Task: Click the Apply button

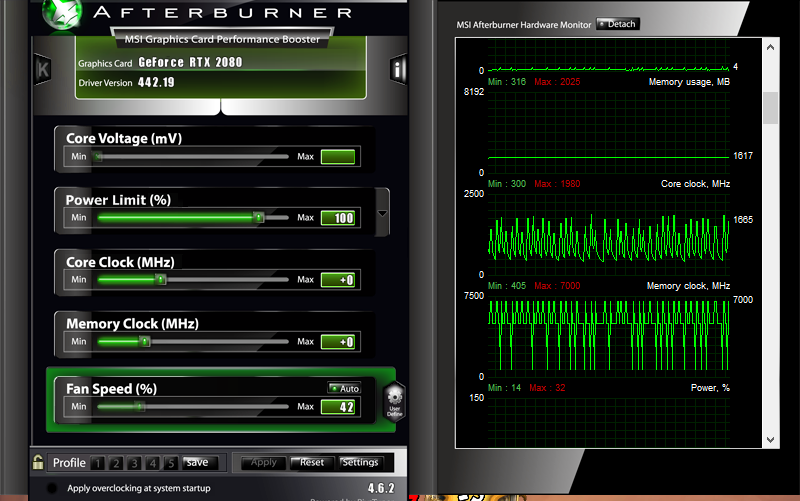Action: coord(264,462)
